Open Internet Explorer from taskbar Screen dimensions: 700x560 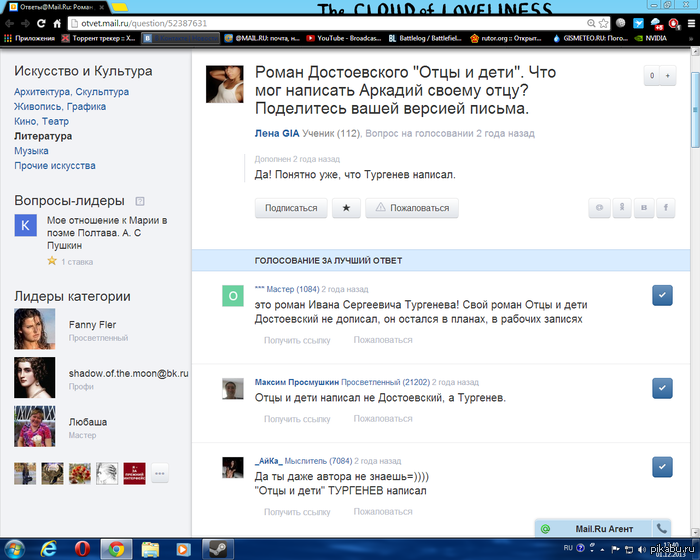(x=48, y=549)
